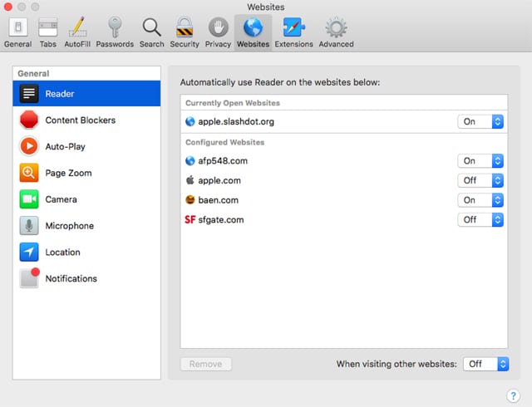Viewport: 532px width, 407px height.
Task: Open the Extensions preferences pane
Action: point(293,32)
